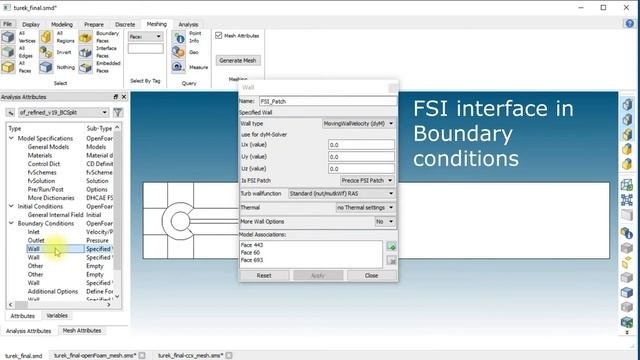
Task: Remove a face from Model Associations (grey icon)
Action: point(391,260)
